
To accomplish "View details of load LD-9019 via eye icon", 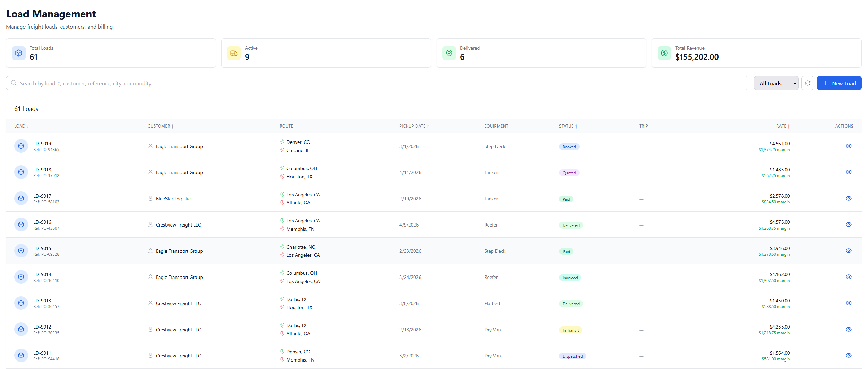I will pyautogui.click(x=848, y=146).
